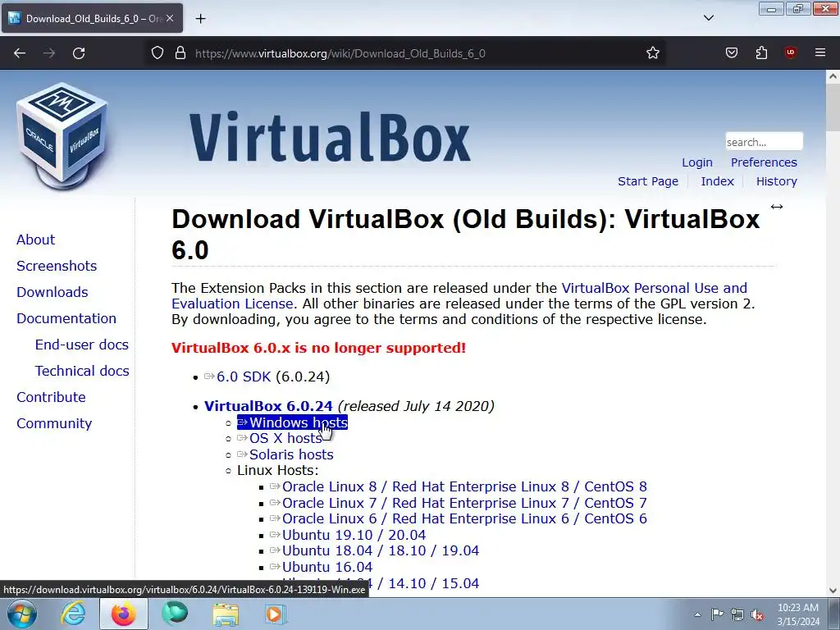Bookmark this page with the star icon
The image size is (840, 630).
click(652, 53)
